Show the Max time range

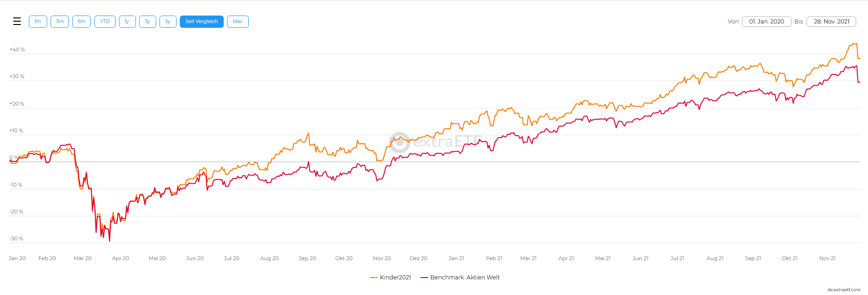point(238,22)
